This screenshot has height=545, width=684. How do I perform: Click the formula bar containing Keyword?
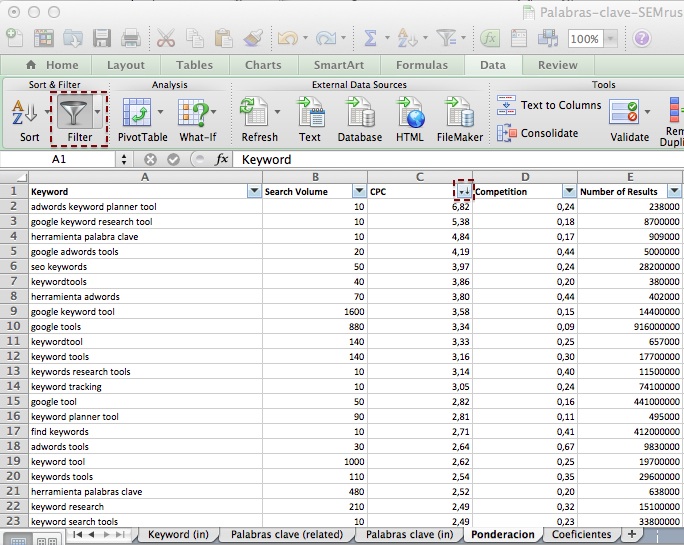[x=458, y=159]
